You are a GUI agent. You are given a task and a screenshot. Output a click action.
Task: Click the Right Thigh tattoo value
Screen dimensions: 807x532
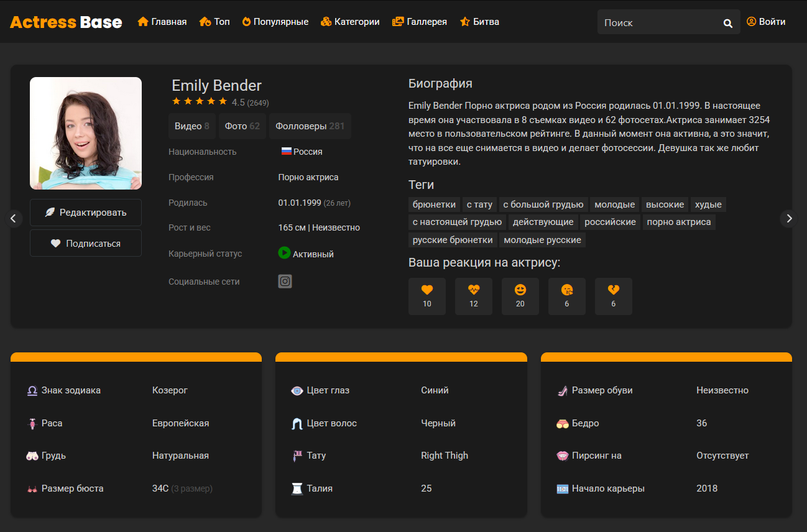pos(445,456)
